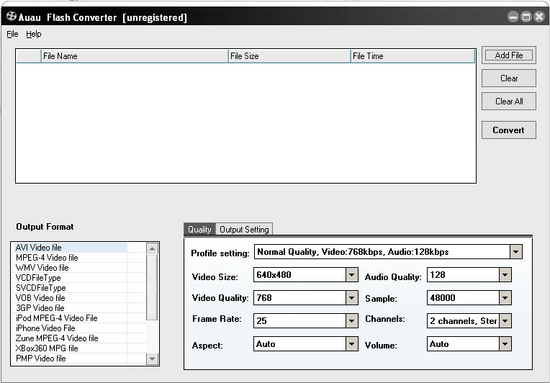Close the Auau Flash Converter window
Image resolution: width=550 pixels, height=383 pixels.
tap(539, 16)
